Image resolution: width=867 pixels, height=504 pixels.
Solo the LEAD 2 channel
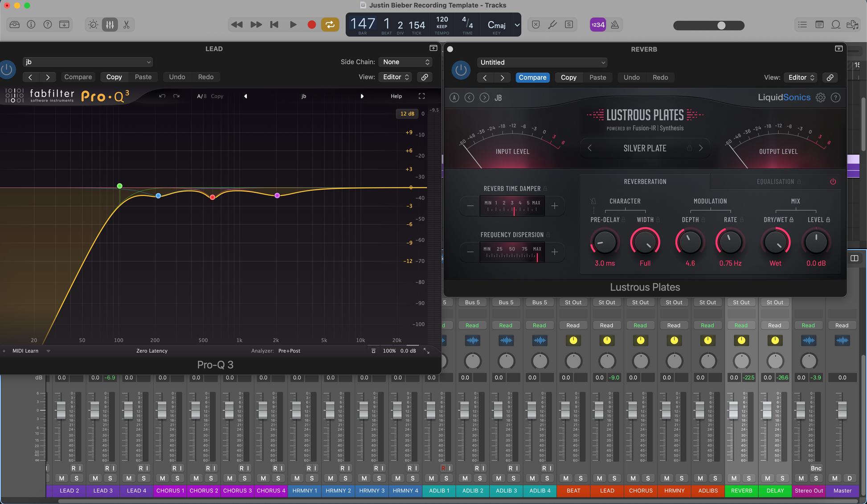pyautogui.click(x=77, y=478)
